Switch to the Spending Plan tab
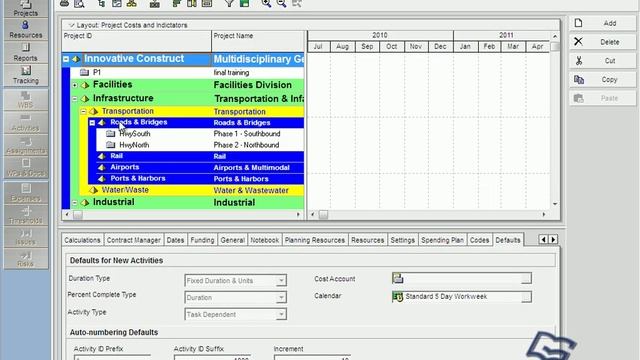This screenshot has width=640, height=360. [x=442, y=240]
